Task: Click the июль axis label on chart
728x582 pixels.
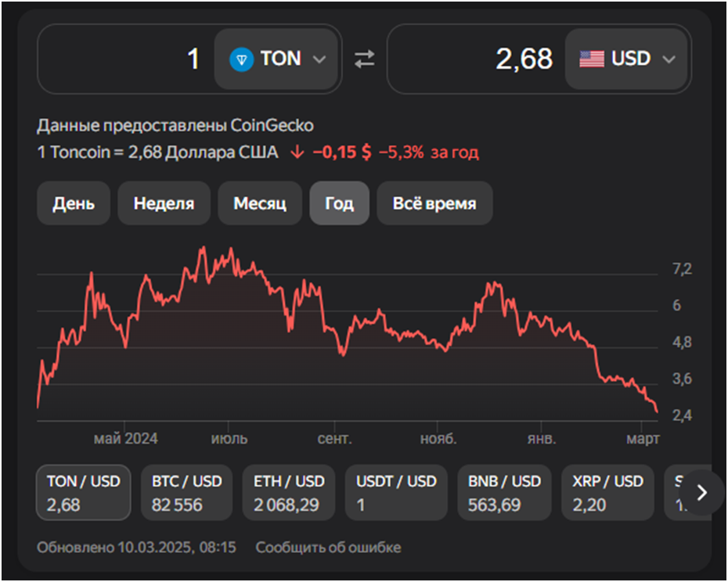Action: tap(229, 439)
